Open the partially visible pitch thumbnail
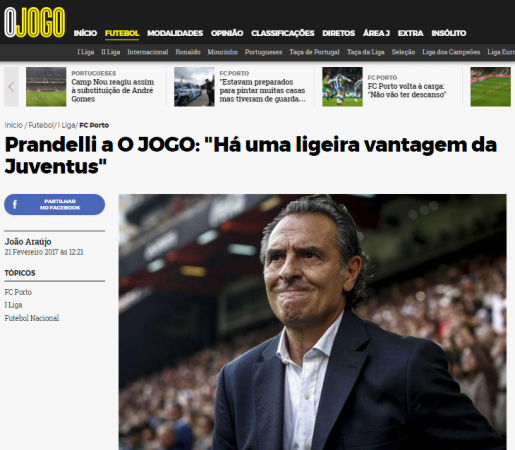 (x=490, y=87)
